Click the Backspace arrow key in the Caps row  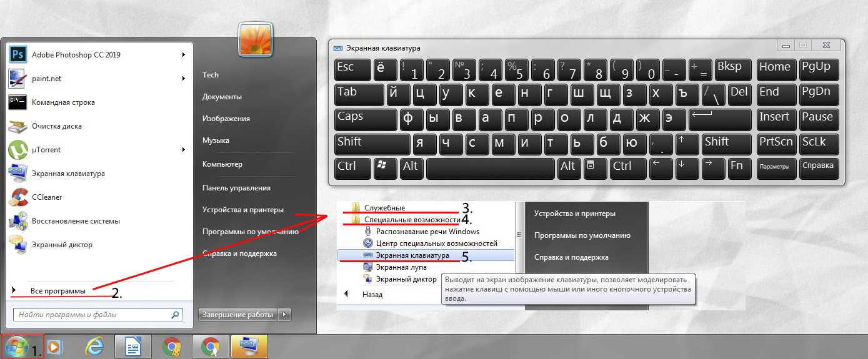(x=719, y=119)
